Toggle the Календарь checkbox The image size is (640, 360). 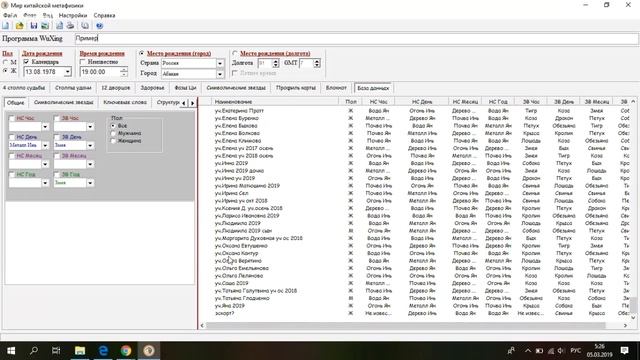26,62
